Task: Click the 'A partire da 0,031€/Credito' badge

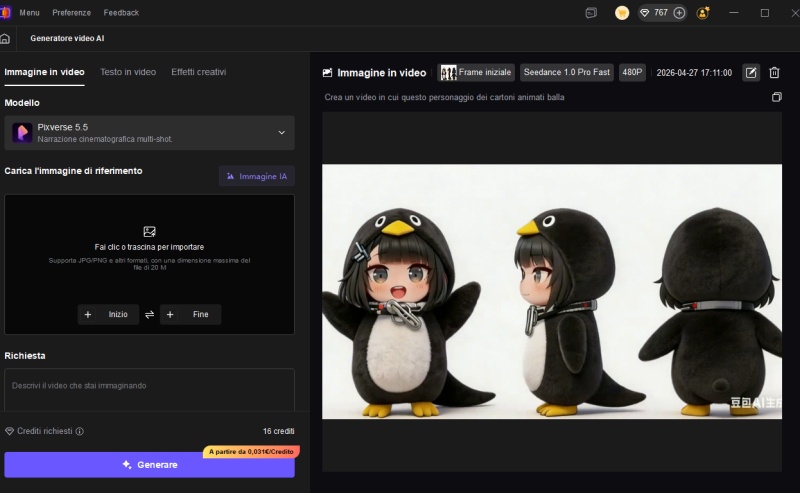Action: (251, 452)
